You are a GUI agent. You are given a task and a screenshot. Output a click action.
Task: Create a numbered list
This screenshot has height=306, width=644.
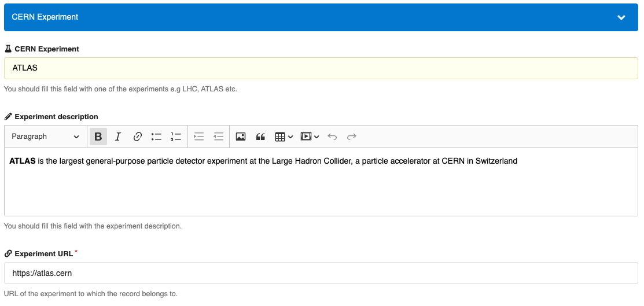coord(176,137)
